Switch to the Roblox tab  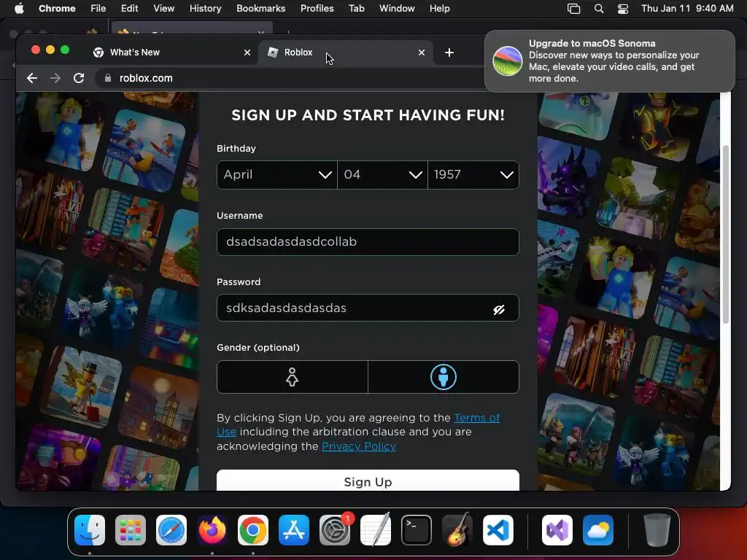click(346, 52)
